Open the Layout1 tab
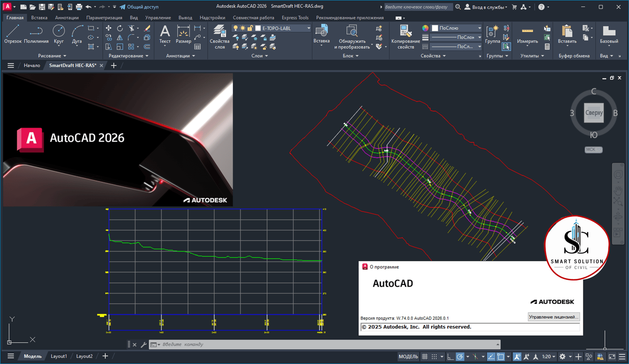Screen dimensions: 629x364 tap(59, 356)
